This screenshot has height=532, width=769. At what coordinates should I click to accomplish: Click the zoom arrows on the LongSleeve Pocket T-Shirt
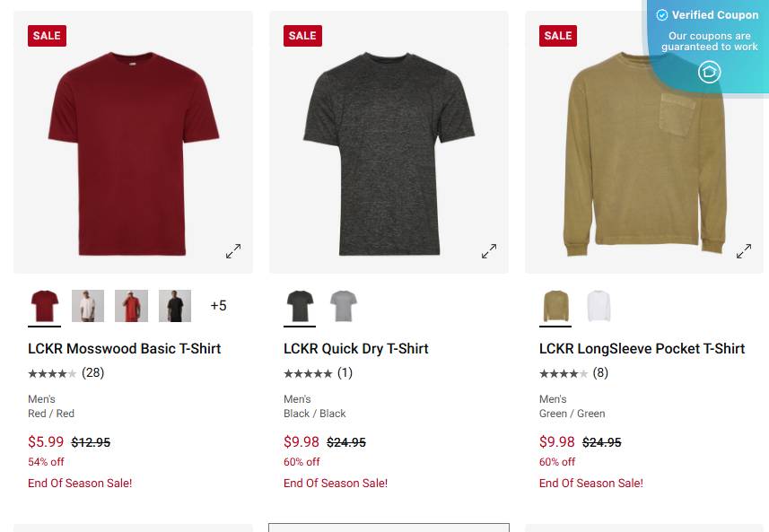click(744, 251)
